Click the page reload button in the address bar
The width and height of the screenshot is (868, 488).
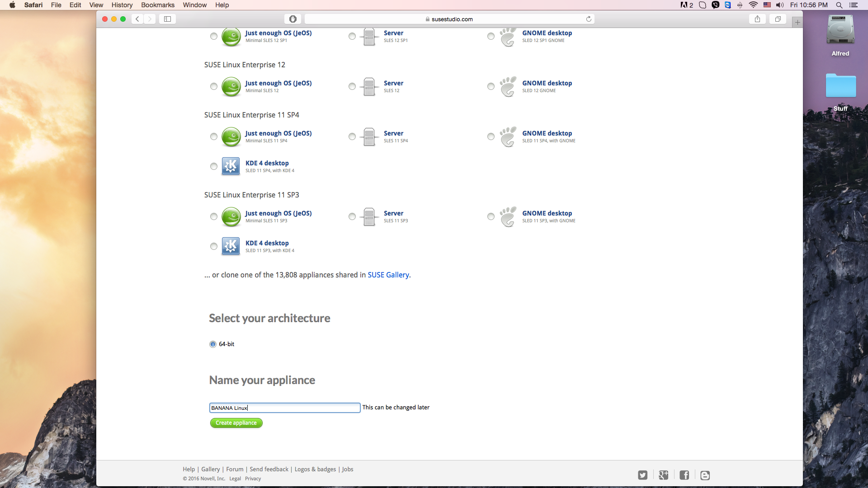click(x=589, y=19)
